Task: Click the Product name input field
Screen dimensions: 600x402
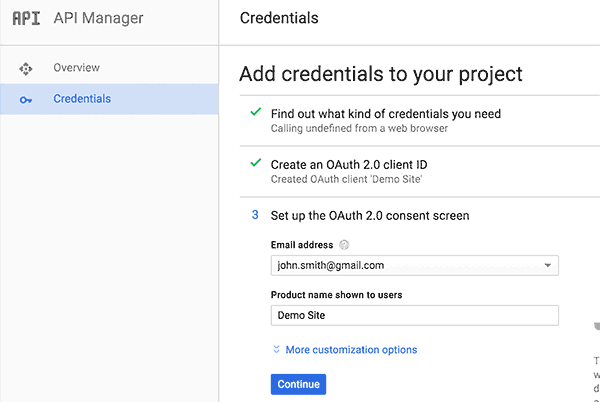Action: [x=414, y=315]
